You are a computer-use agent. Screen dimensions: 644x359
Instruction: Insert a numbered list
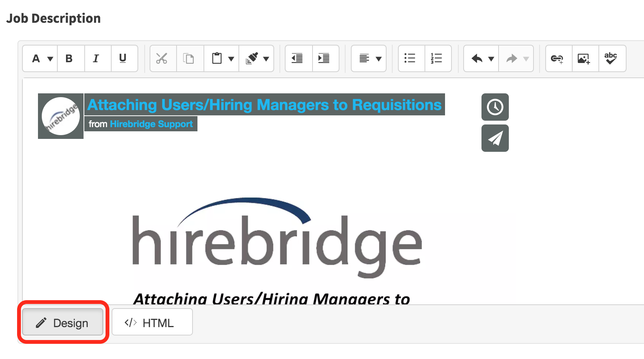[x=437, y=58]
